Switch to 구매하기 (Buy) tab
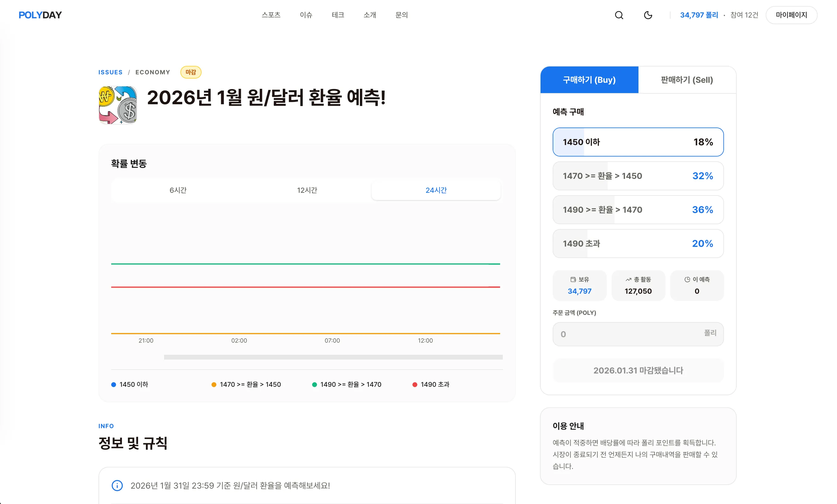Viewport: 837px width, 504px height. click(x=589, y=80)
